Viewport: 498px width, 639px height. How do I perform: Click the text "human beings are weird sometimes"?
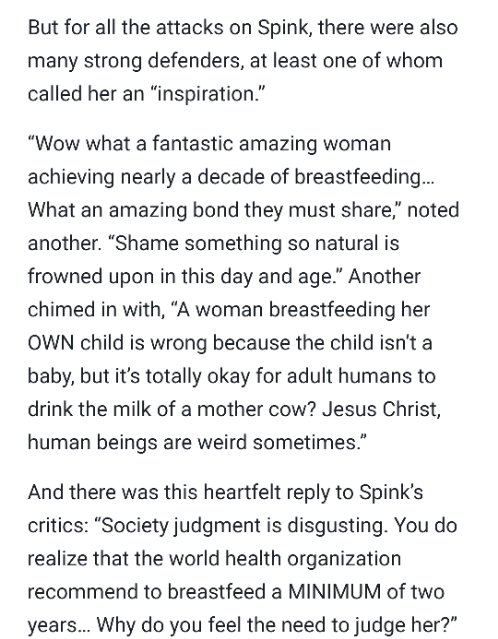pyautogui.click(x=193, y=442)
